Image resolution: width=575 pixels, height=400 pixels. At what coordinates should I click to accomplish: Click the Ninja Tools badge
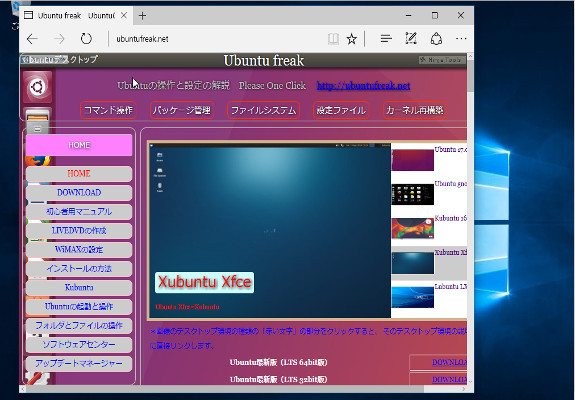[x=442, y=60]
